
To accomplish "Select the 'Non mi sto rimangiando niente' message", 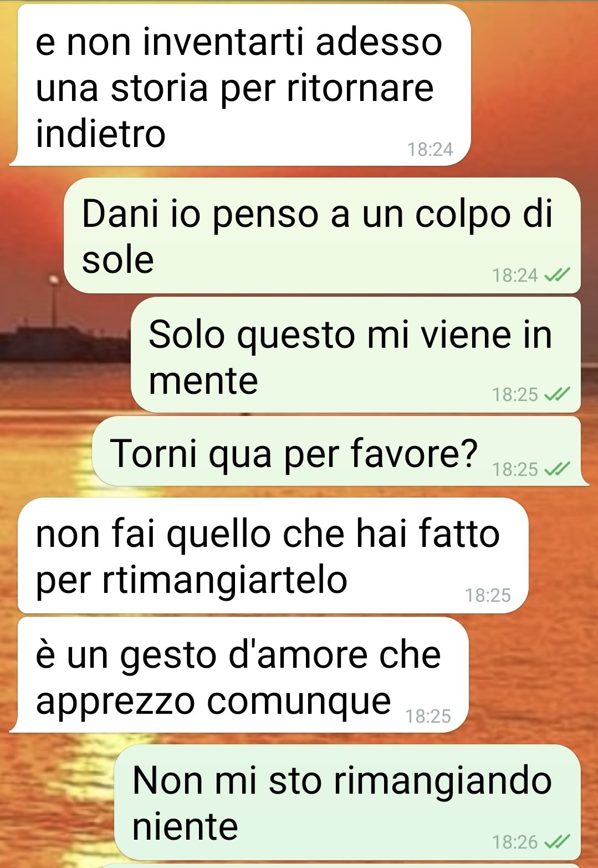I will tap(347, 803).
